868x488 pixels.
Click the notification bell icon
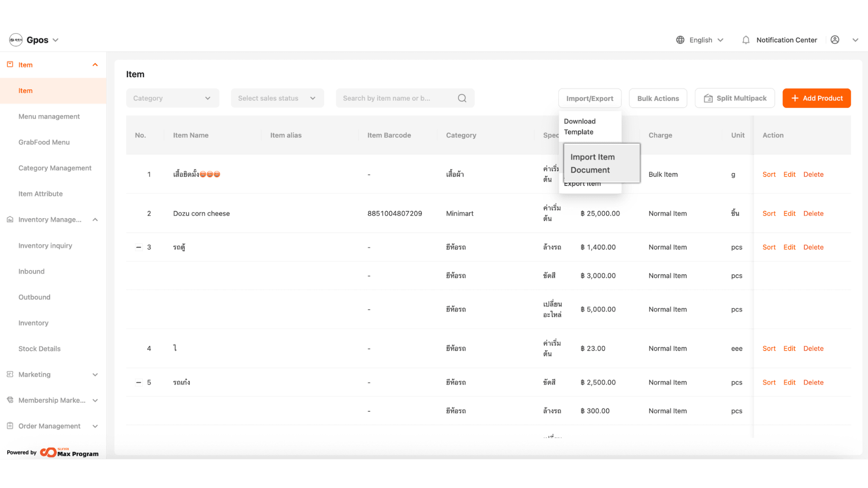click(x=745, y=40)
